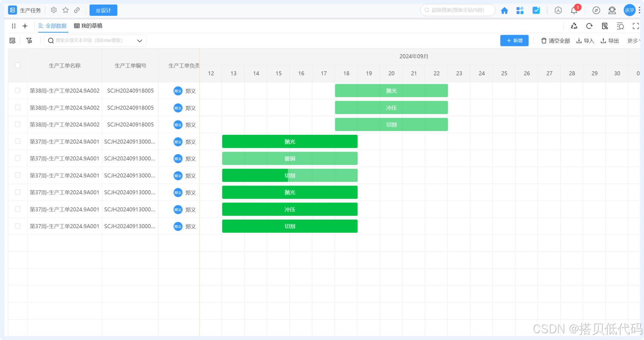Star the 生产任务 page as favorite
This screenshot has width=644, height=340.
(65, 10)
